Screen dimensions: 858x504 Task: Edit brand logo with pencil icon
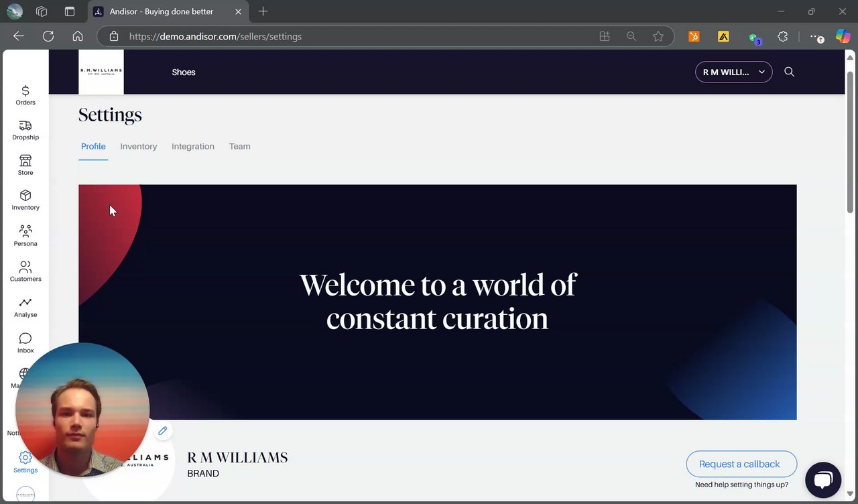tap(162, 431)
